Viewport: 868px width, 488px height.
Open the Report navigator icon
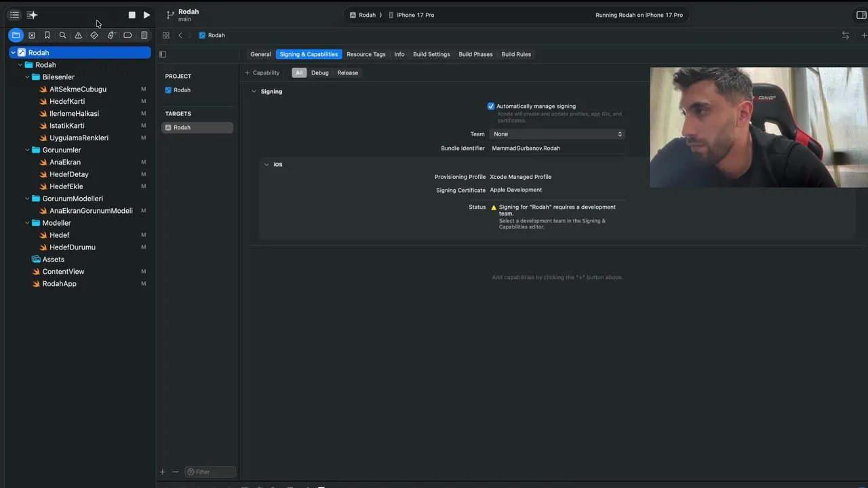144,35
